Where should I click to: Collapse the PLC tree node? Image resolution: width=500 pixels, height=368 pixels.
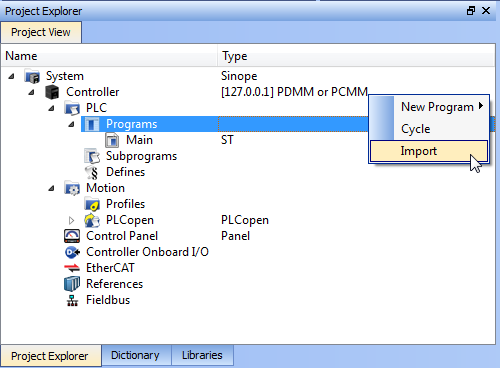(51, 108)
